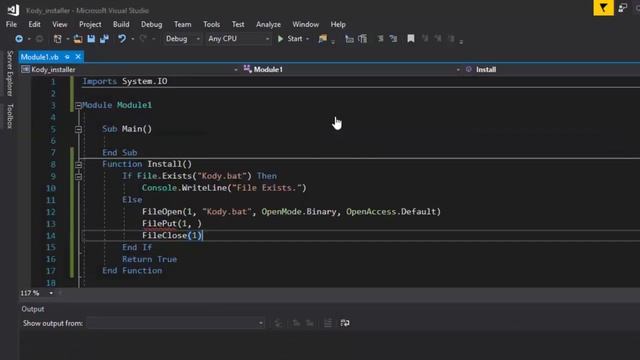Clear all bookmarks icon
Image resolution: width=640 pixels, height=360 pixels.
(x=451, y=39)
